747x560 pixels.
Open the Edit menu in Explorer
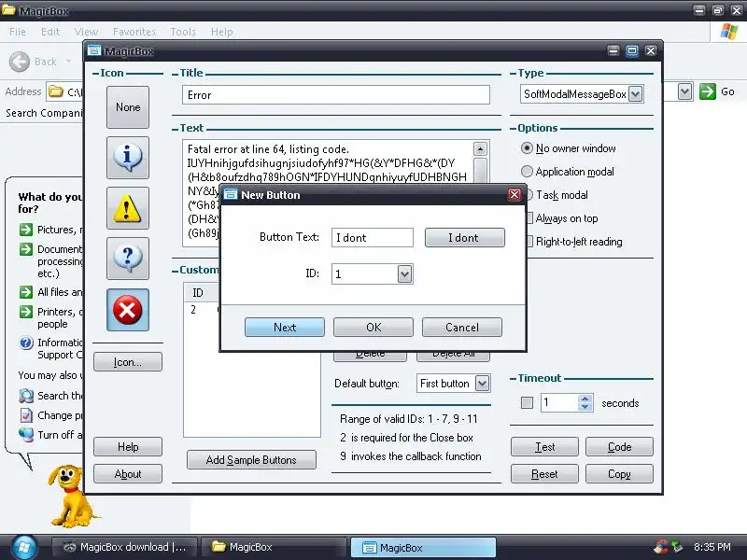(50, 32)
